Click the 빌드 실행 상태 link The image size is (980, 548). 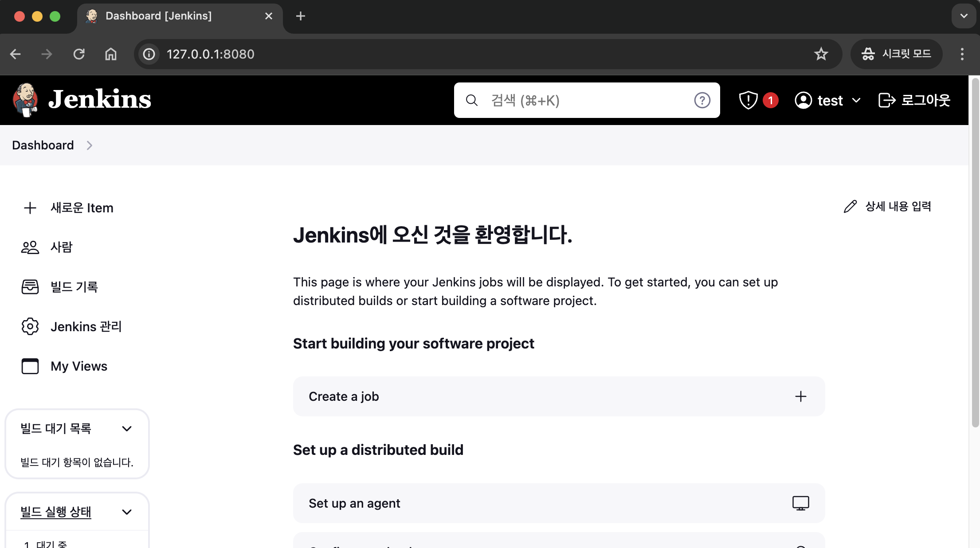[x=56, y=512]
